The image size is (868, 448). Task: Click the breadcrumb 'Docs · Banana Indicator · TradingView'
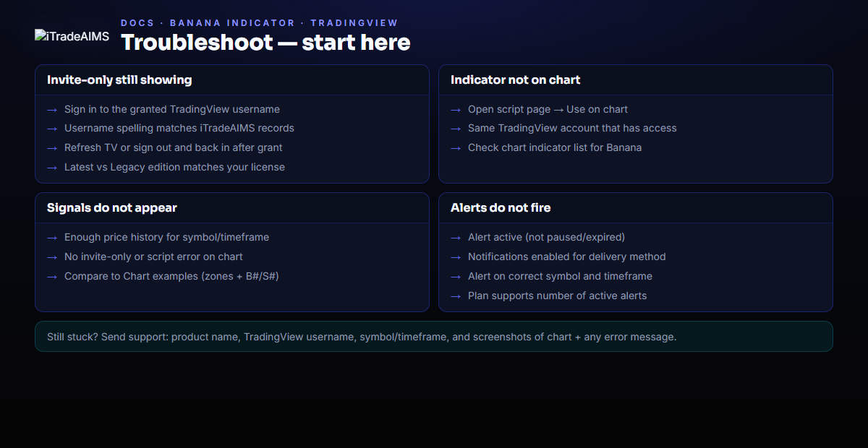[260, 23]
